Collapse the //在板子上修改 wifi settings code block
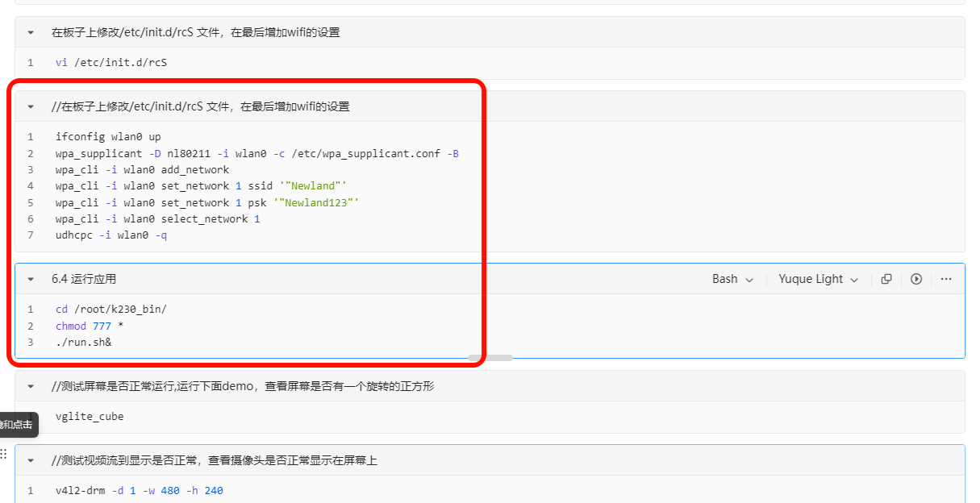The width and height of the screenshot is (980, 503). coord(31,106)
